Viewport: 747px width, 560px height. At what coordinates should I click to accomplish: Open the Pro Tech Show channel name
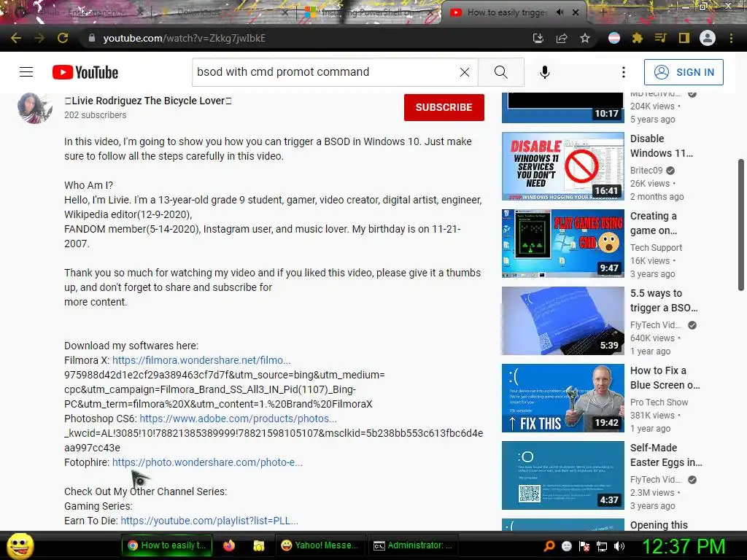[659, 402]
